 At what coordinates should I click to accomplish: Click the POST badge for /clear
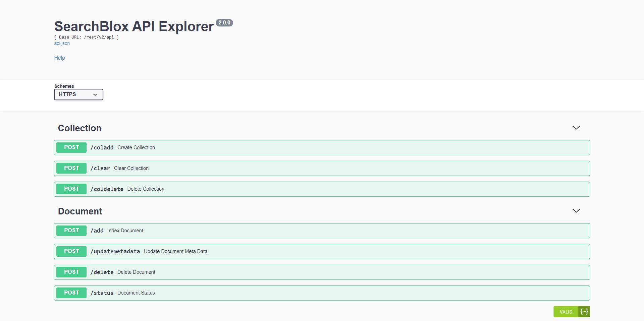pos(71,168)
